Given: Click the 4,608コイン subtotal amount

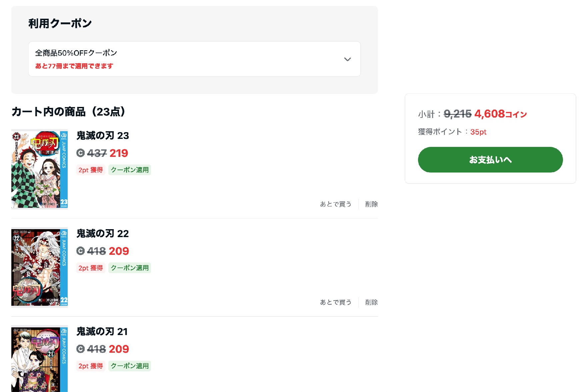Looking at the screenshot, I should pyautogui.click(x=500, y=114).
